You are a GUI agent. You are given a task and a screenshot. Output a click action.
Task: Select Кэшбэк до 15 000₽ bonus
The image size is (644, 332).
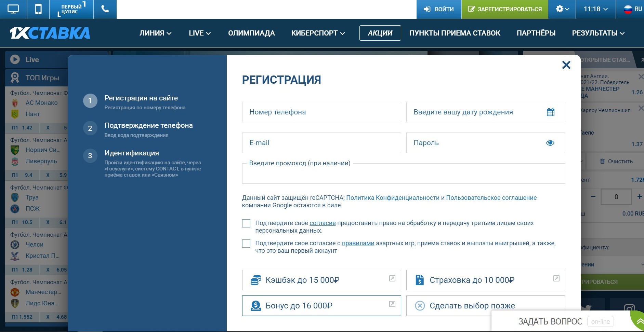click(321, 280)
